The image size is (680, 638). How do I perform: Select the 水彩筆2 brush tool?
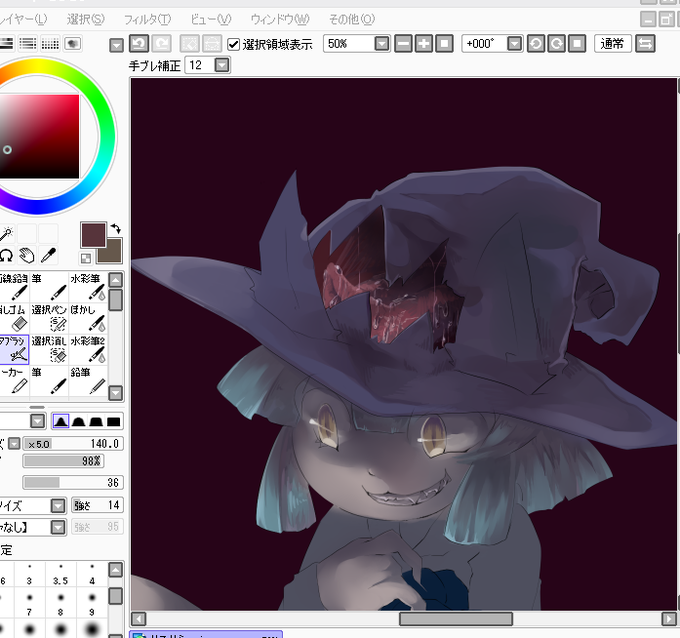(x=88, y=349)
